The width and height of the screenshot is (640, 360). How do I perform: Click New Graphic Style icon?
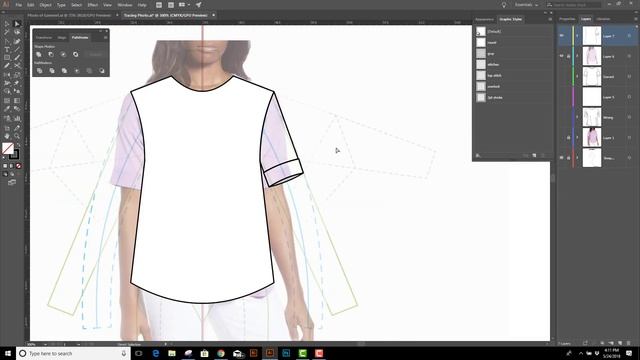[534, 156]
